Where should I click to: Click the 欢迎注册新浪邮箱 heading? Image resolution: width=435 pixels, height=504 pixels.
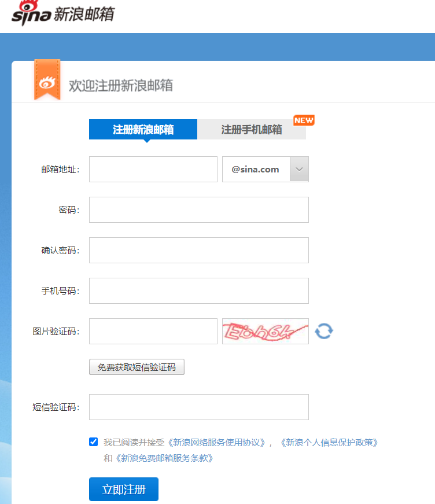coord(121,86)
